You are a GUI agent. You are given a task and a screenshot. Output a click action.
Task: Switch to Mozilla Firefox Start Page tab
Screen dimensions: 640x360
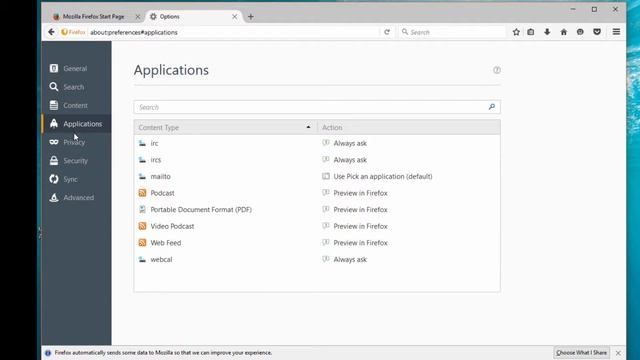pyautogui.click(x=93, y=16)
